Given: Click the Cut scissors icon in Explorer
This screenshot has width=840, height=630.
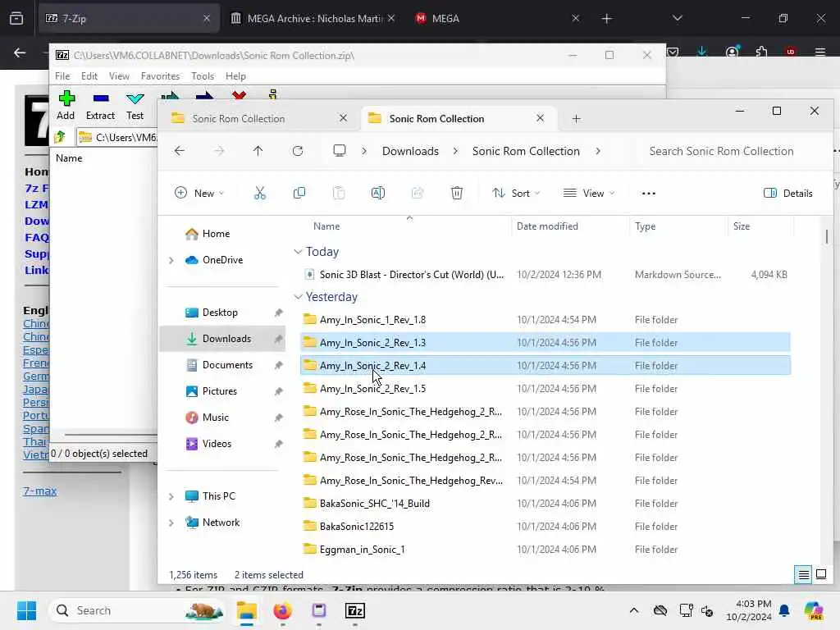Looking at the screenshot, I should point(260,193).
